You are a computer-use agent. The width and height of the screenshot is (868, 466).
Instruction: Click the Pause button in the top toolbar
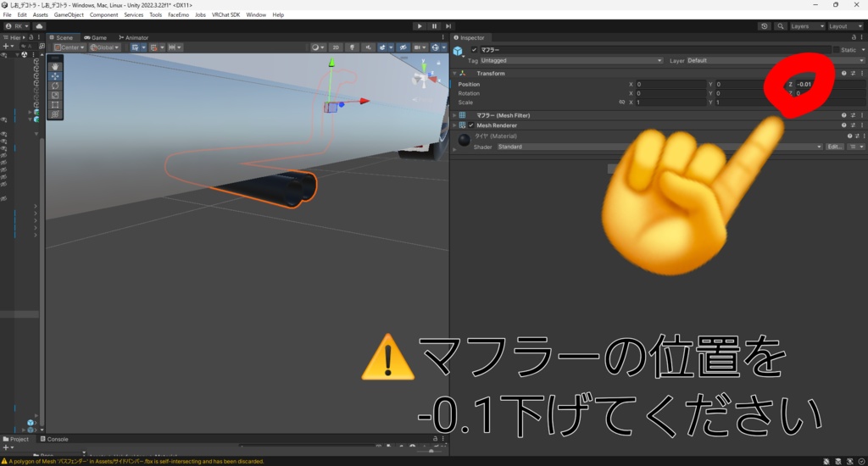point(434,26)
